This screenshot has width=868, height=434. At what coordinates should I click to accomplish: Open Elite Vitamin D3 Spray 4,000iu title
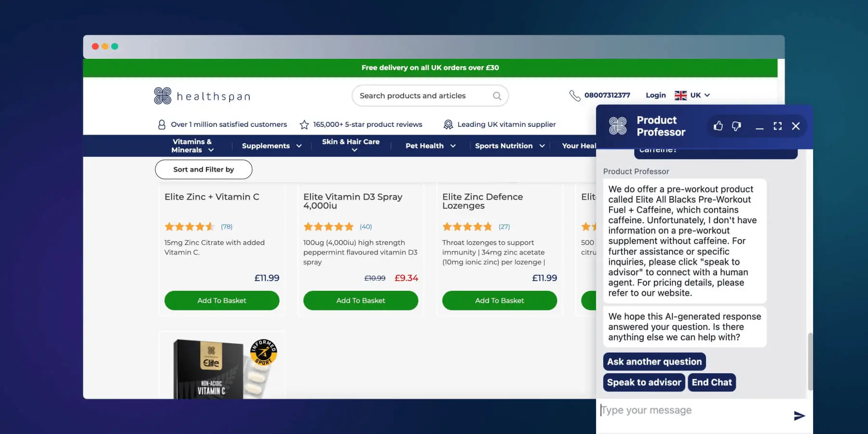[353, 201]
